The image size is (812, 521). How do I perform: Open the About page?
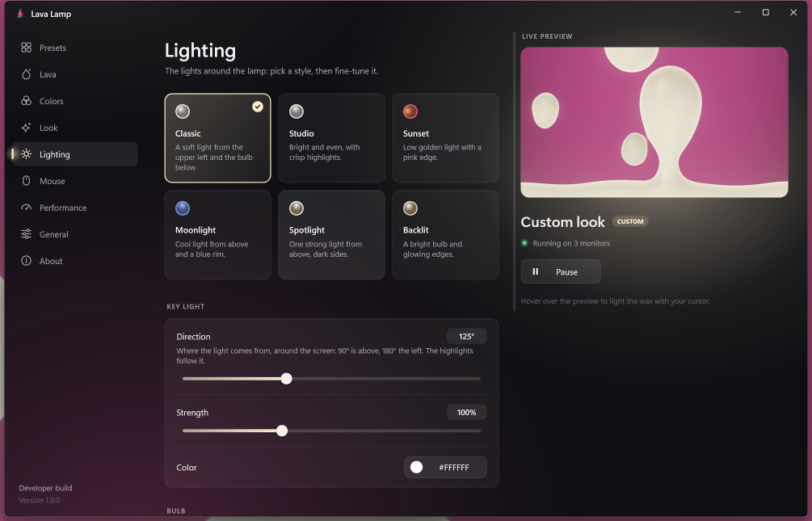click(74, 261)
